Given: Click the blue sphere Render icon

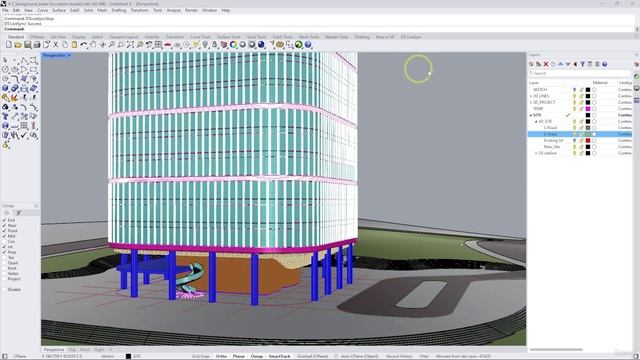Looking at the screenshot, I should (x=261, y=44).
